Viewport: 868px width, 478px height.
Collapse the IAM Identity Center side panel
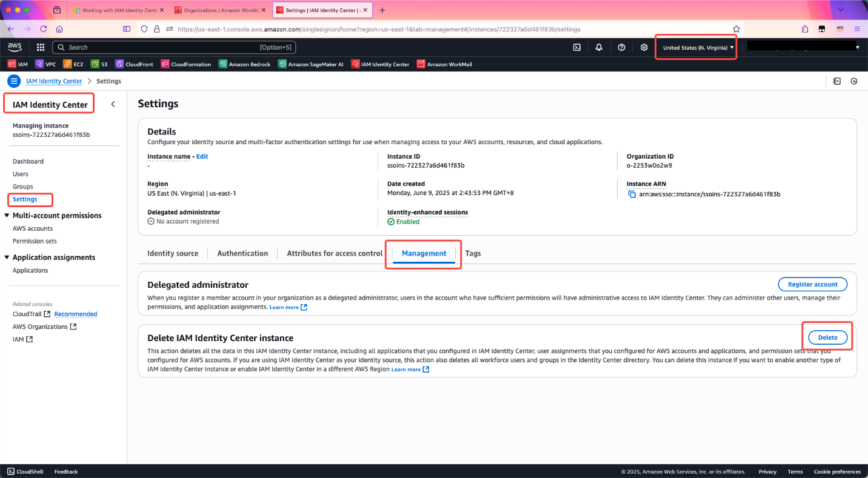(x=113, y=104)
